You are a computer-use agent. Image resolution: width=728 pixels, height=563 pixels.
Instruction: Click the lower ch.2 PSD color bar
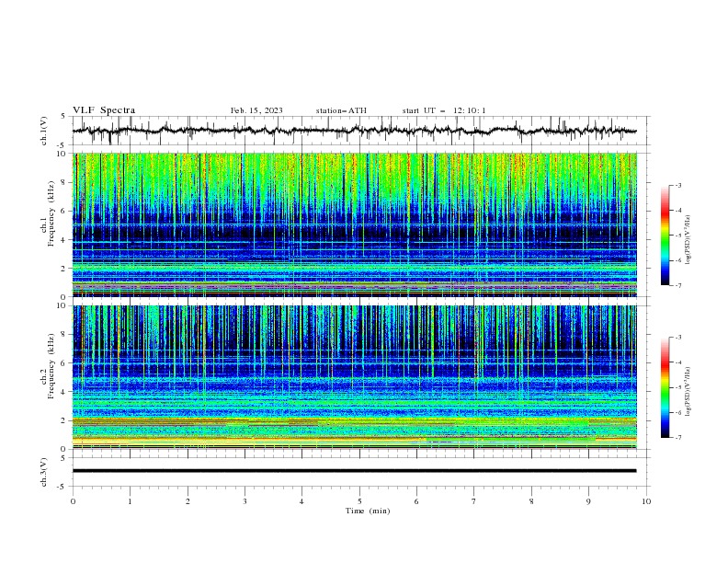[665, 387]
